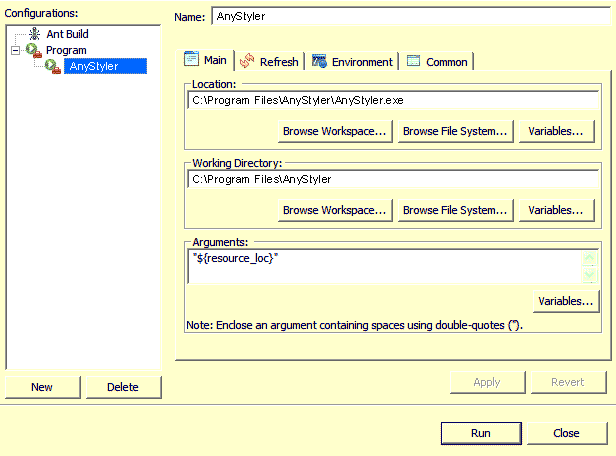Screen dimensions: 616x456
Task: Click the Common tab icon
Action: click(413, 61)
